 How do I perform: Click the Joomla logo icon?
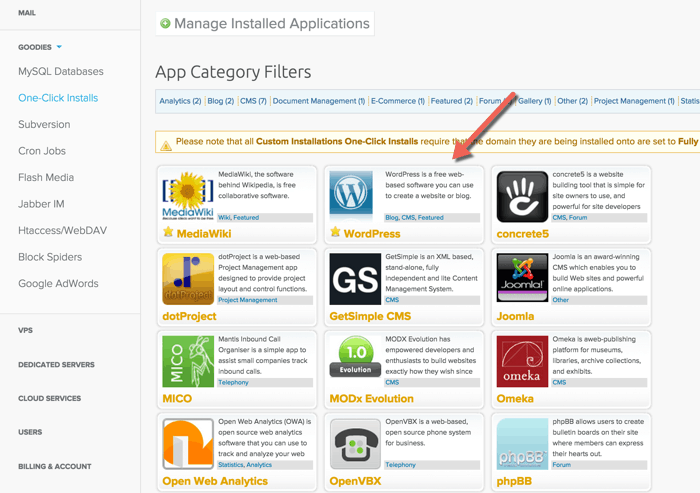point(522,277)
